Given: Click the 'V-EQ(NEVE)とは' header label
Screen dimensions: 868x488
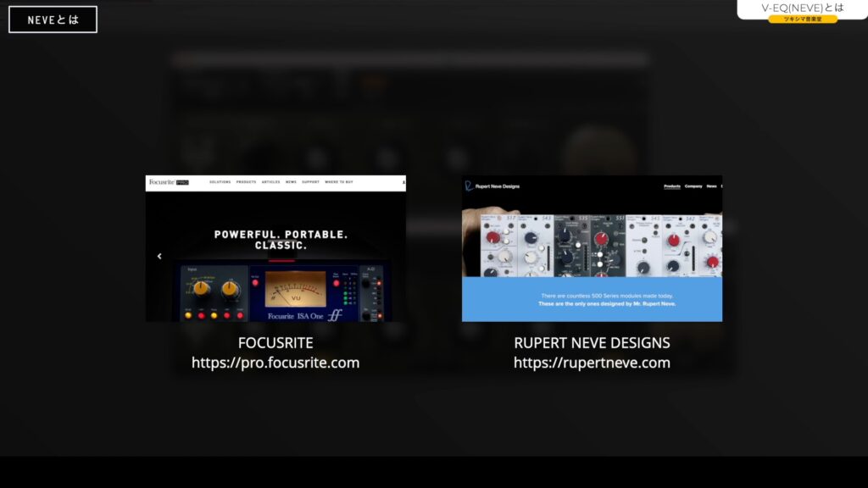Looking at the screenshot, I should pyautogui.click(x=802, y=8).
